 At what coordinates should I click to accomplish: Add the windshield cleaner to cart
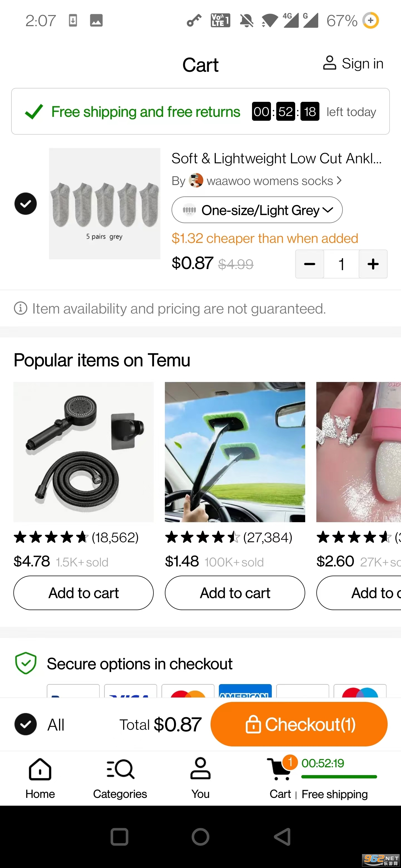(235, 593)
